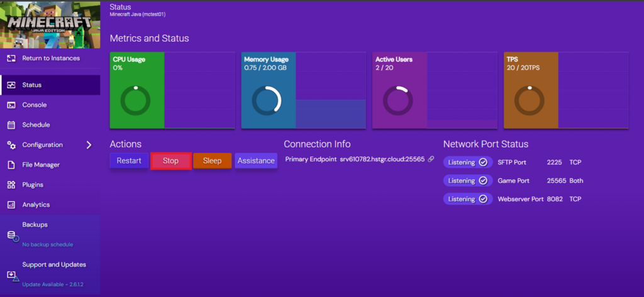Copy endpoint using the link icon
Image resolution: width=644 pixels, height=297 pixels.
tap(431, 159)
